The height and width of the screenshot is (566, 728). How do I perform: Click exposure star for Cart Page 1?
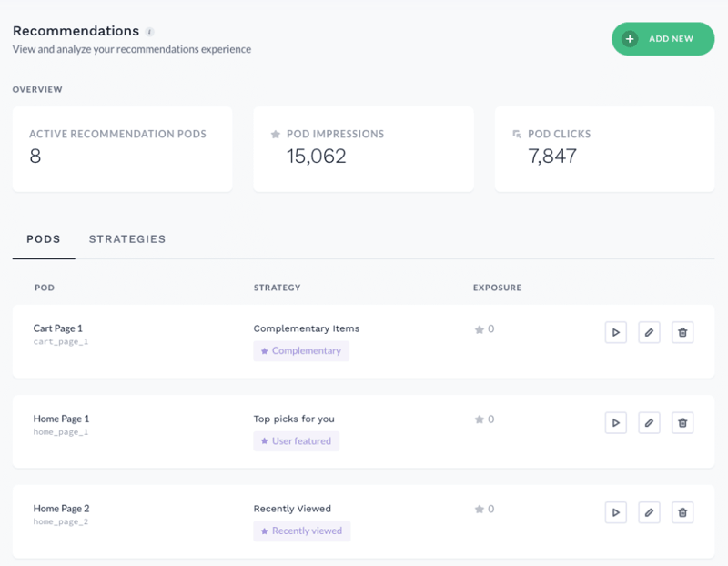click(480, 329)
